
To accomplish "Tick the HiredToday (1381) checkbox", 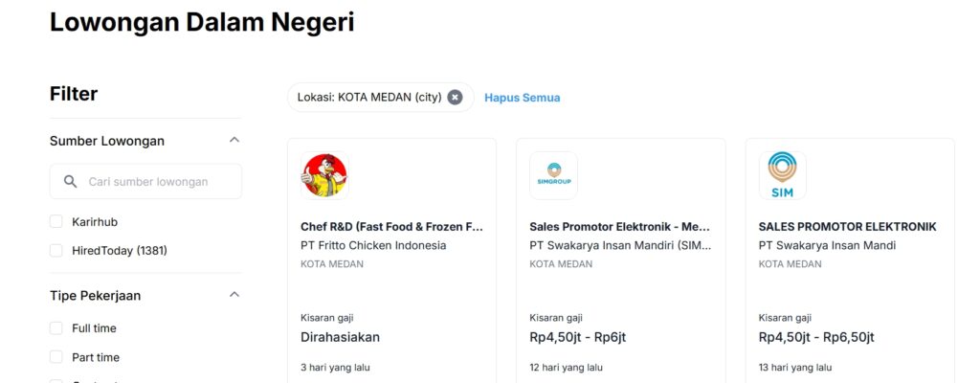I will [x=56, y=250].
